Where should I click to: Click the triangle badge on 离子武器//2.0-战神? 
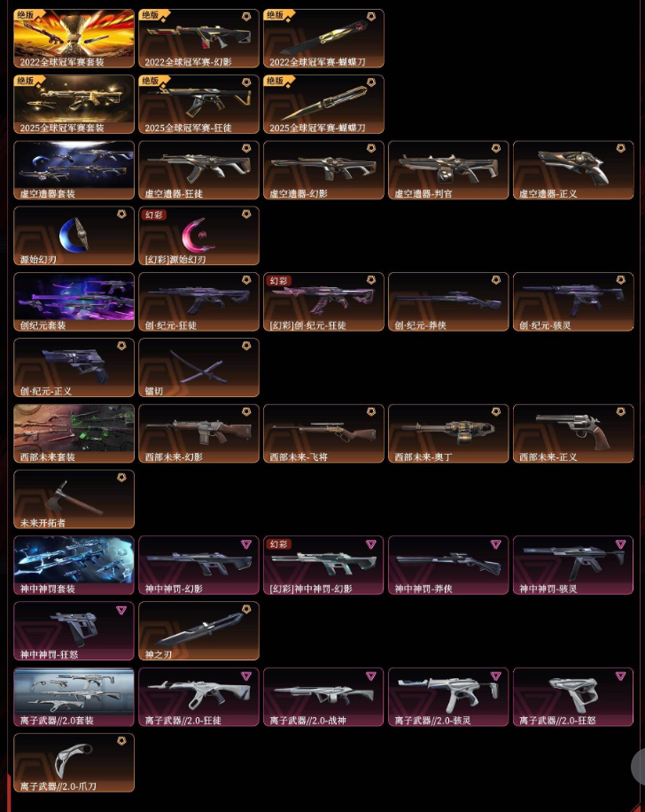click(371, 675)
